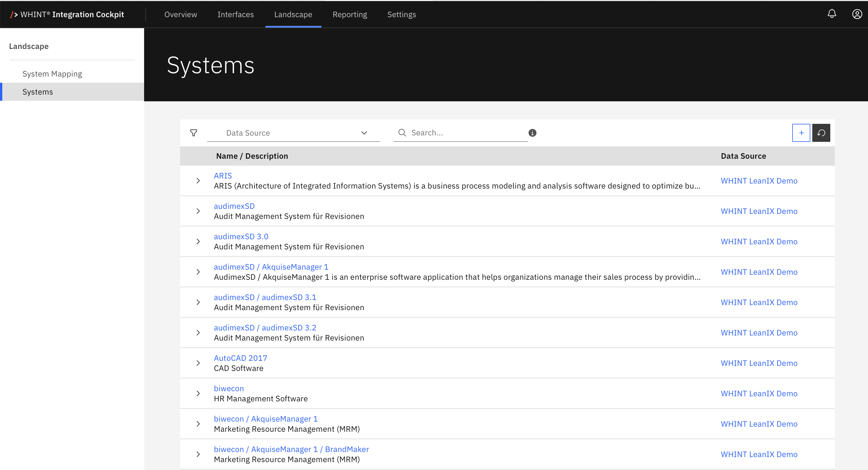
Task: Click the WHINT Integration Cockpit logo
Action: (x=67, y=14)
